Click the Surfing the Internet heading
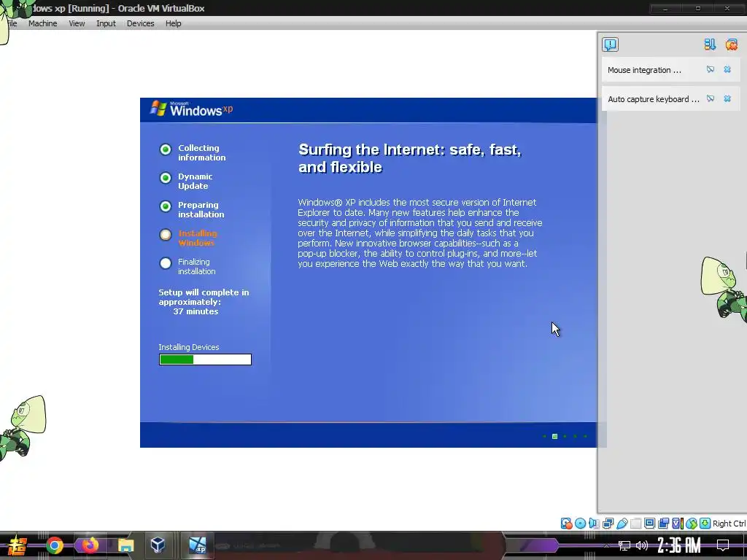The width and height of the screenshot is (747, 560). click(x=410, y=158)
